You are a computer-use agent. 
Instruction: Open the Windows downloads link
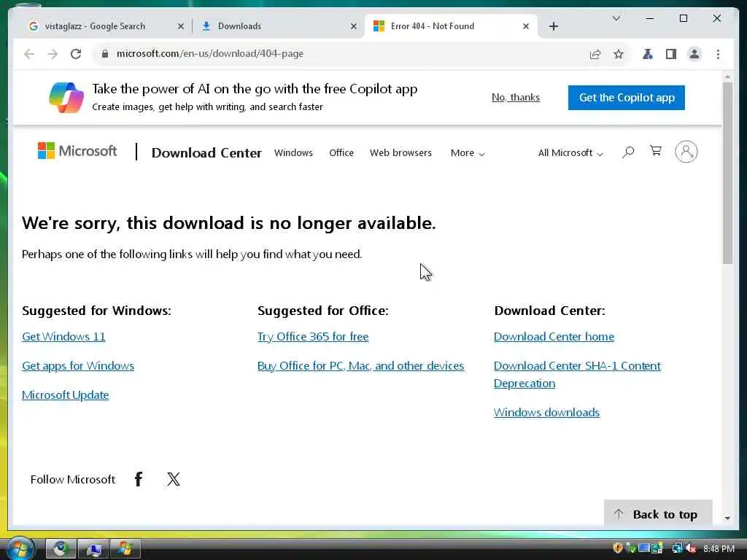(546, 413)
